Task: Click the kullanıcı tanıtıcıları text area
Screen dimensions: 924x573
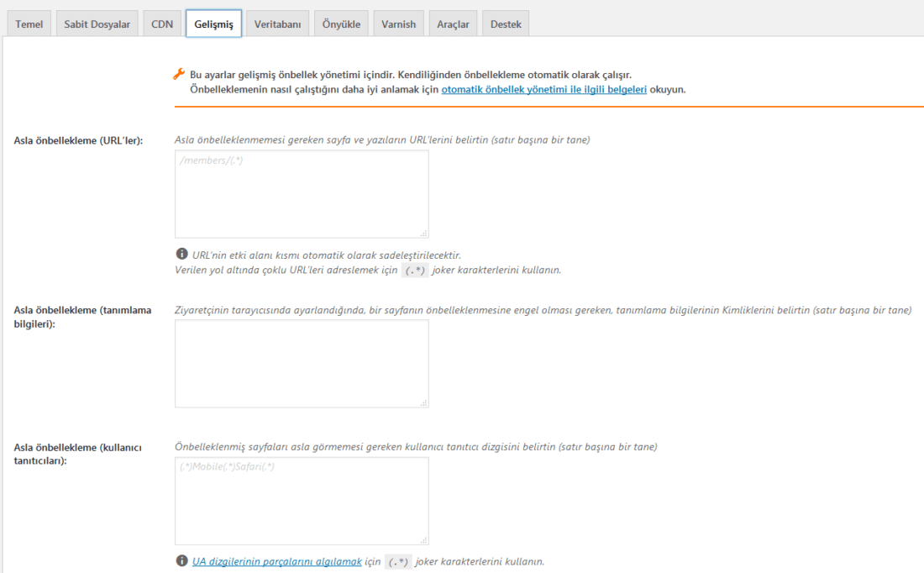Action: click(302, 501)
